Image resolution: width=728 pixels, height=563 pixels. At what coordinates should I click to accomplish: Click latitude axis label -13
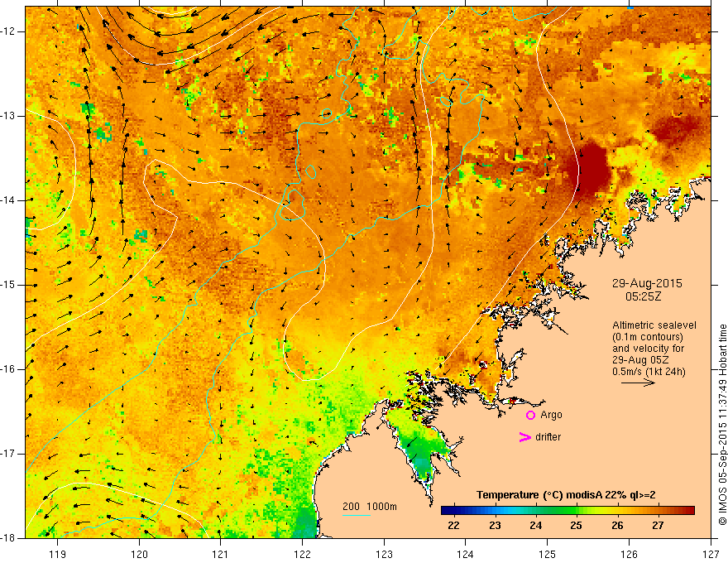click(x=8, y=116)
